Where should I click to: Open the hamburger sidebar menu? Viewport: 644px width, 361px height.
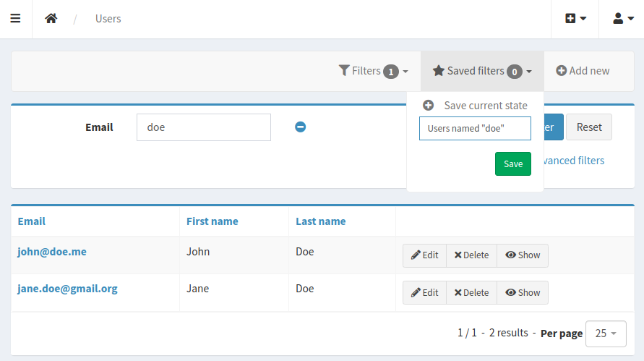click(15, 19)
